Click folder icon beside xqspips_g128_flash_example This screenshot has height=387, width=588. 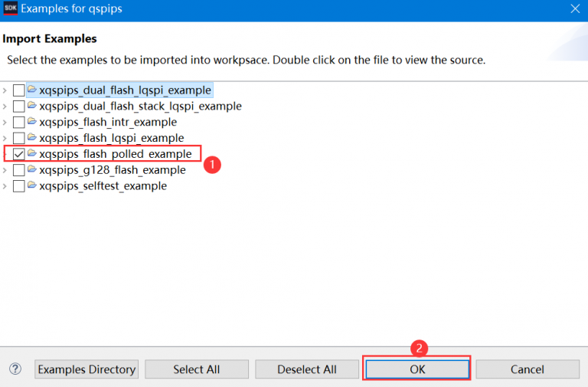click(x=32, y=169)
